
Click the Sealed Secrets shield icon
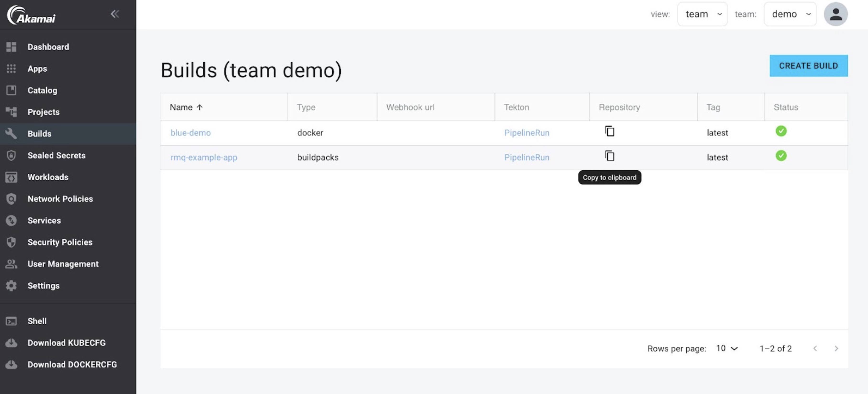tap(11, 155)
